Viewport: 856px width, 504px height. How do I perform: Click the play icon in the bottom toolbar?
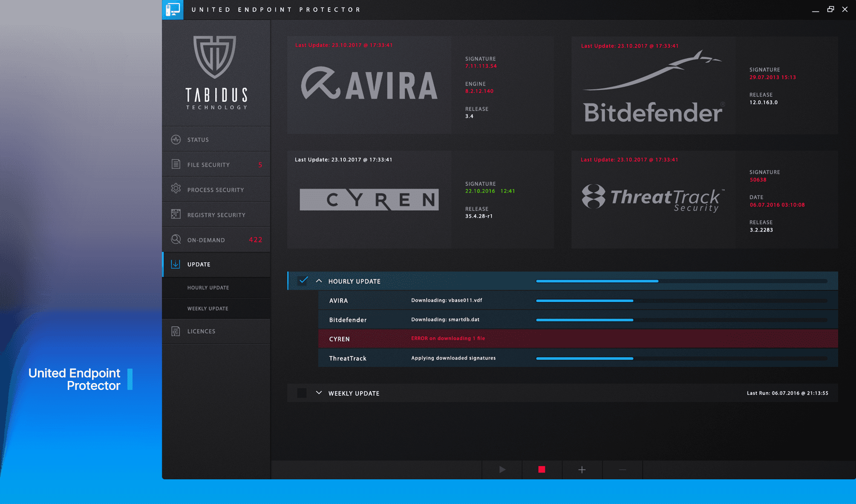click(x=502, y=470)
